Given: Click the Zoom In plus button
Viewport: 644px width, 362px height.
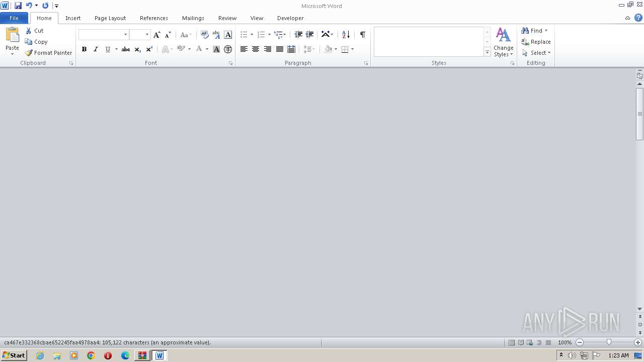Looking at the screenshot, I should (x=638, y=342).
